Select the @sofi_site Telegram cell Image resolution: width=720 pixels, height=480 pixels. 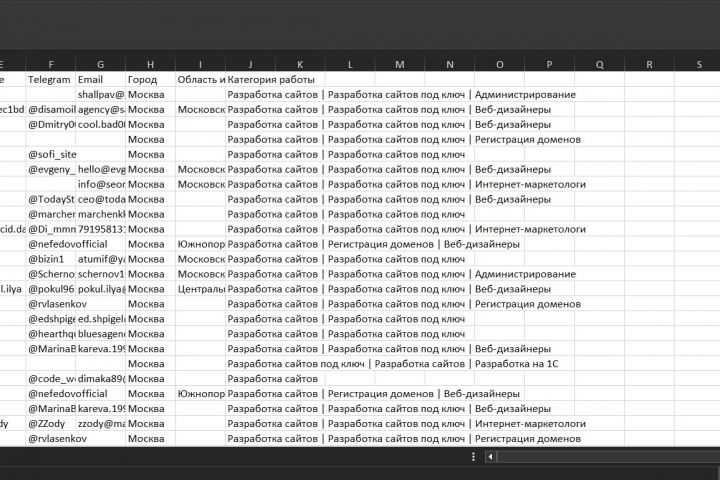click(x=50, y=154)
